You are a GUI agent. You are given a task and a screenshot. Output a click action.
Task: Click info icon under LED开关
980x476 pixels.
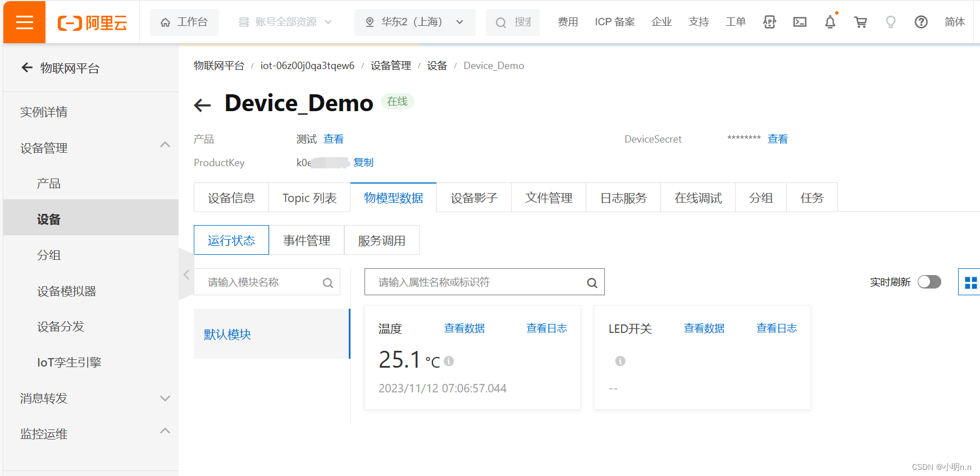coord(620,361)
